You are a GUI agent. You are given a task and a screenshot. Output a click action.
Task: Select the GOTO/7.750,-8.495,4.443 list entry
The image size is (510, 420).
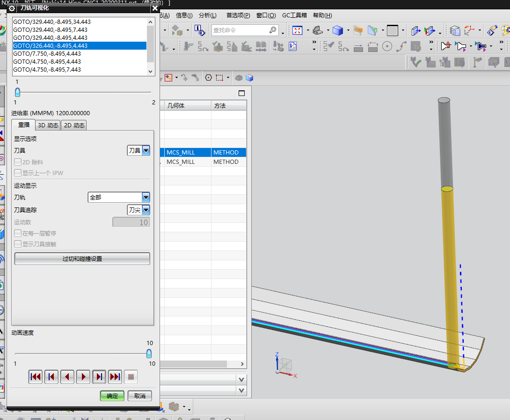pyautogui.click(x=47, y=53)
